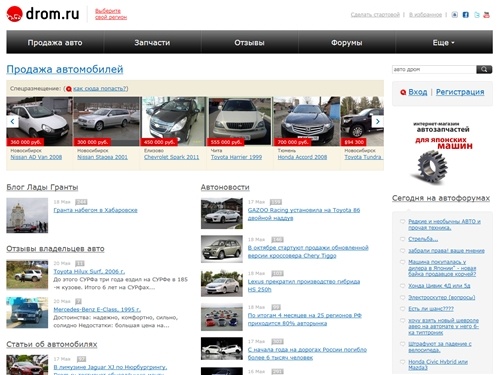This screenshot has width=500, height=375.
Task: Open the 'Статьи об автомобилях' heading
Action: coord(52,344)
